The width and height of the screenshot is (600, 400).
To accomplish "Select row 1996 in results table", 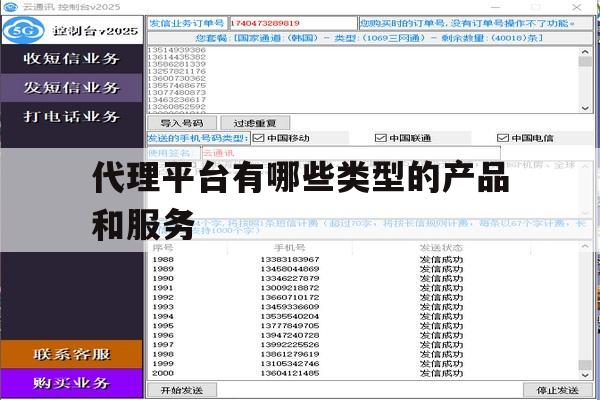I will [364, 335].
